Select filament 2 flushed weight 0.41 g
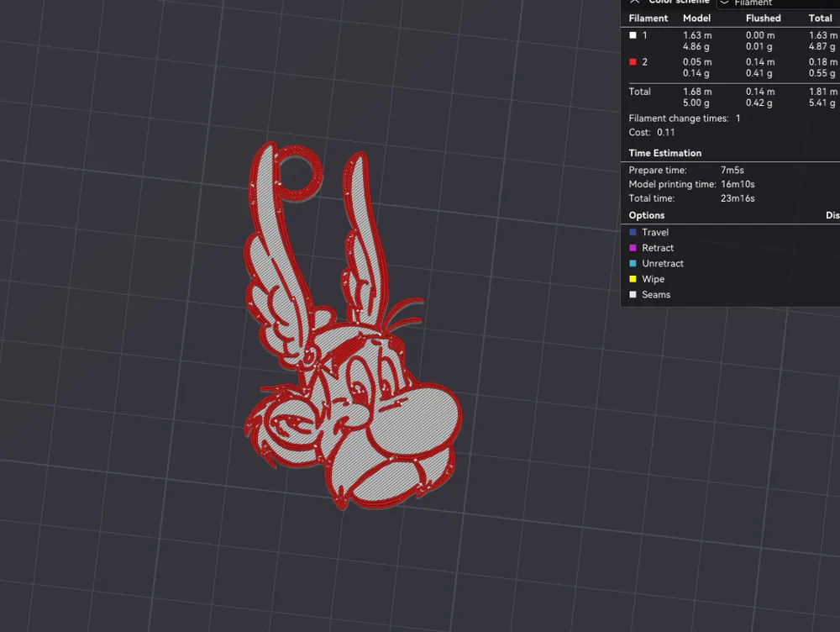 point(759,73)
